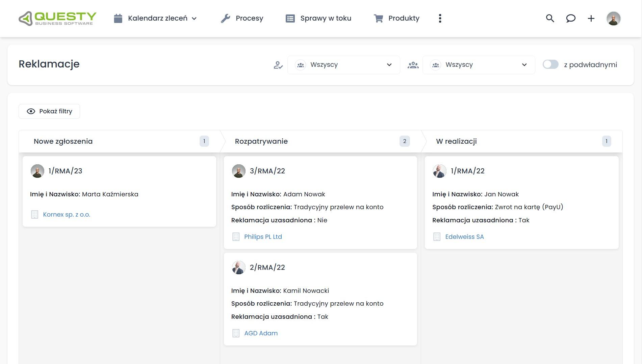The image size is (642, 364).
Task: Open the Kornex sp. z o.o. link
Action: pos(67,215)
